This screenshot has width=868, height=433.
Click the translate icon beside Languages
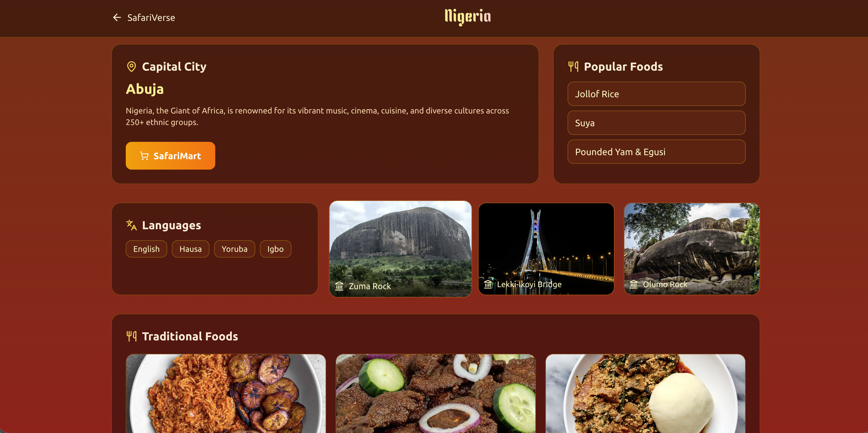132,225
